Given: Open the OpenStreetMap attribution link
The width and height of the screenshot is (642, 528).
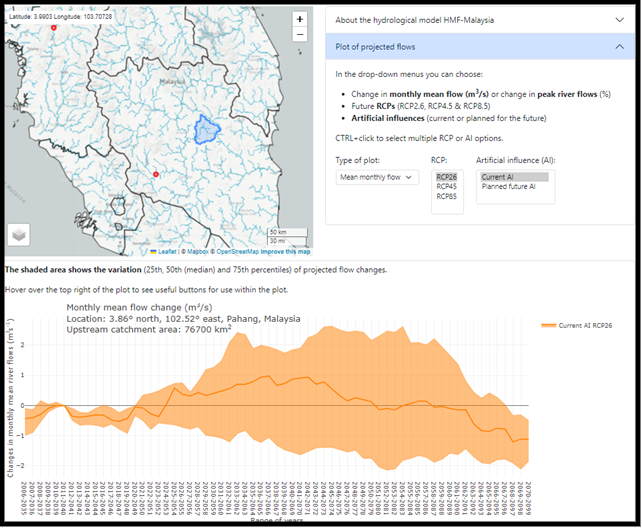Looking at the screenshot, I should pos(237,252).
